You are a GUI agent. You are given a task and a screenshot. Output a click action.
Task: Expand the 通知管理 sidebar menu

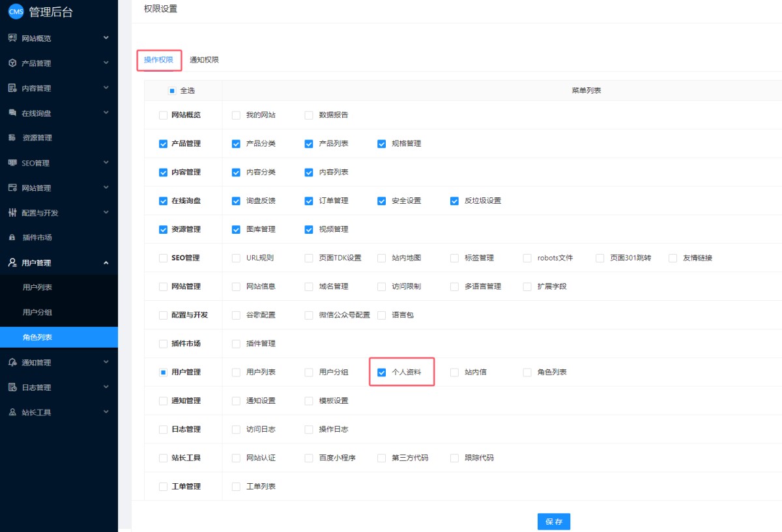click(106, 362)
